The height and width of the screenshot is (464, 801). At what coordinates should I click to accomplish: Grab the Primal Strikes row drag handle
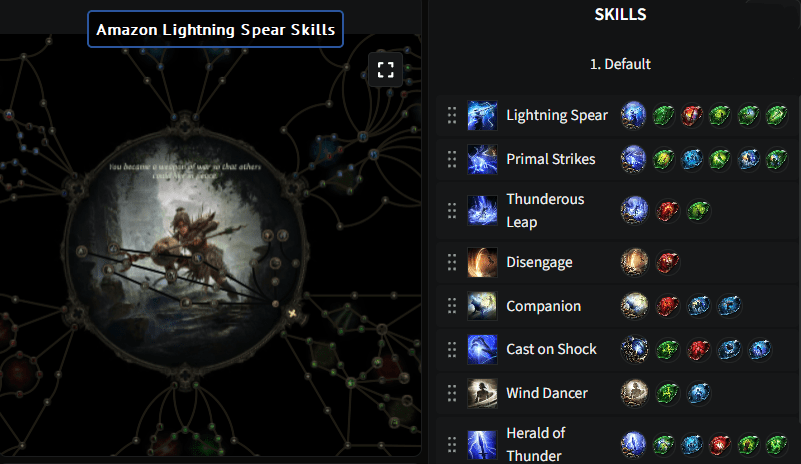tap(452, 159)
